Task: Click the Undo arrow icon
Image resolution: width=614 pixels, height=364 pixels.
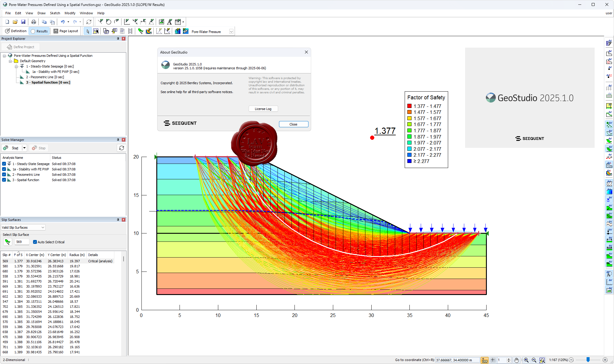Action: click(63, 22)
